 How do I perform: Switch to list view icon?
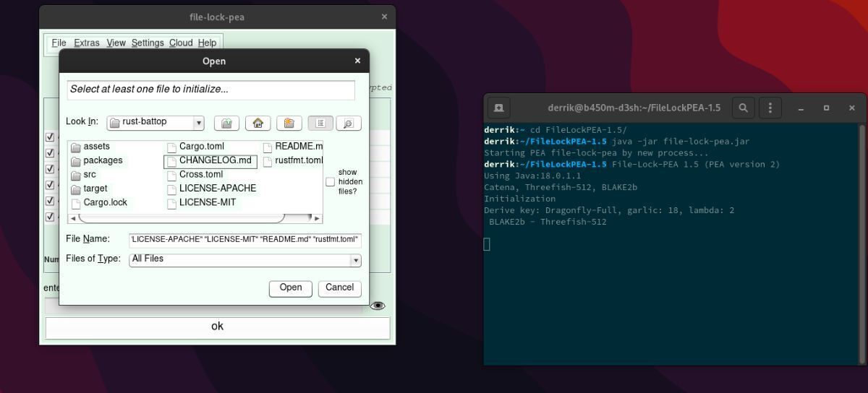(320, 124)
